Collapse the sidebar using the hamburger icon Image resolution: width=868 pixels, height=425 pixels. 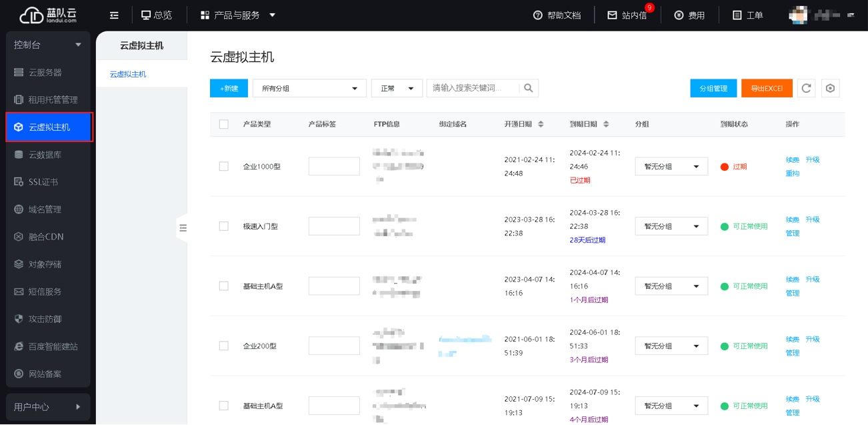tap(113, 13)
